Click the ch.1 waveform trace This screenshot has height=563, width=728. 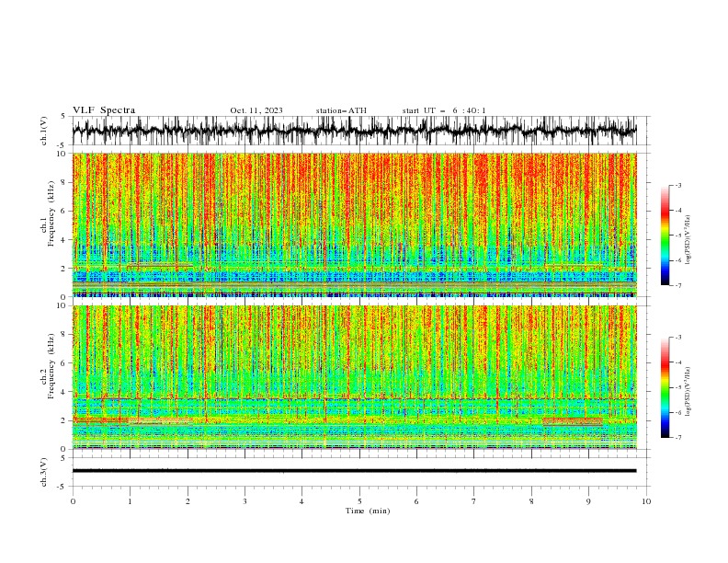tap(354, 131)
